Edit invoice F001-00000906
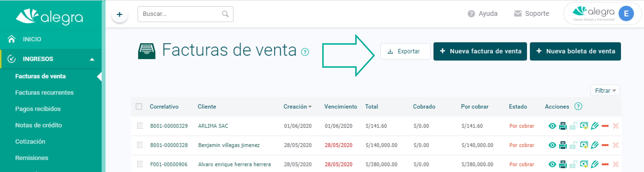 click(594, 164)
